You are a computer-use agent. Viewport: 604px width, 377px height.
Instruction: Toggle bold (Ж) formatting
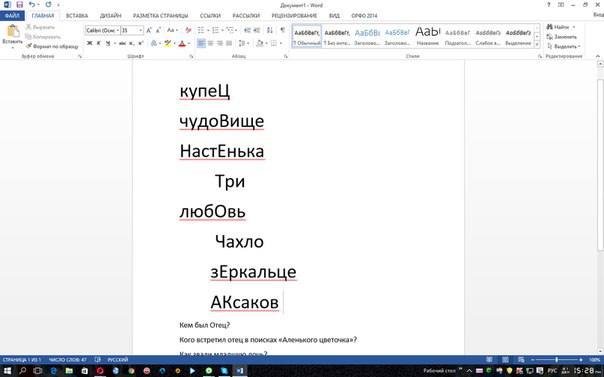(89, 43)
